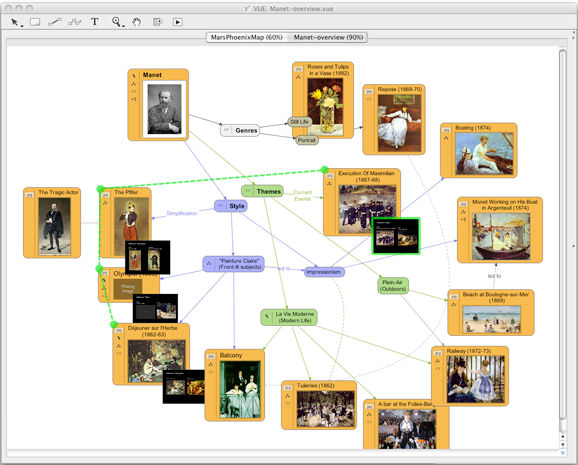578x465 pixels.
Task: Click the vertical scrollbar track of map canvas
Action: (x=563, y=240)
